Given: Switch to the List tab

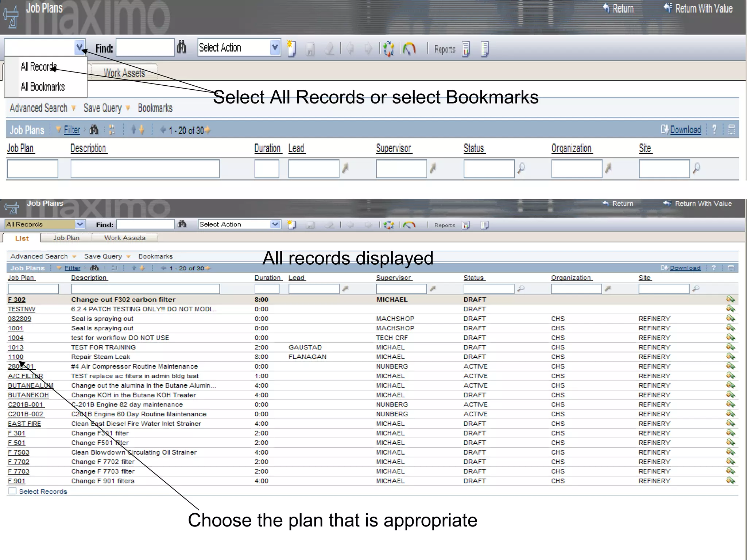Looking at the screenshot, I should (x=22, y=238).
